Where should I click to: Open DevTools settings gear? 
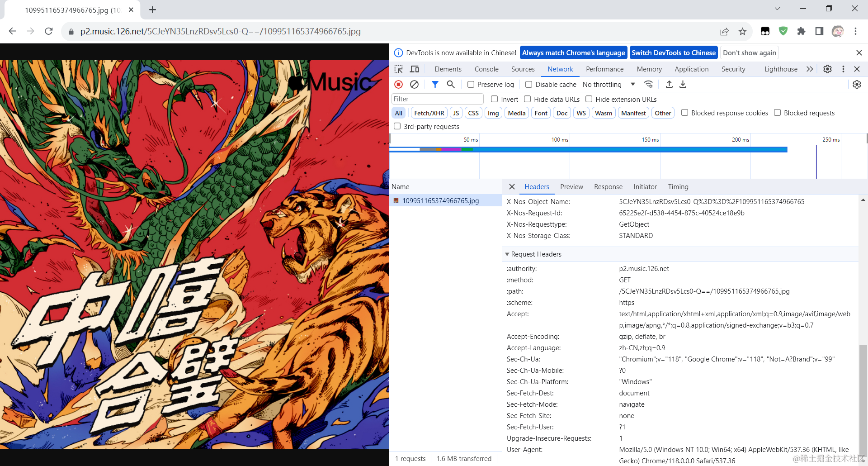coord(827,69)
